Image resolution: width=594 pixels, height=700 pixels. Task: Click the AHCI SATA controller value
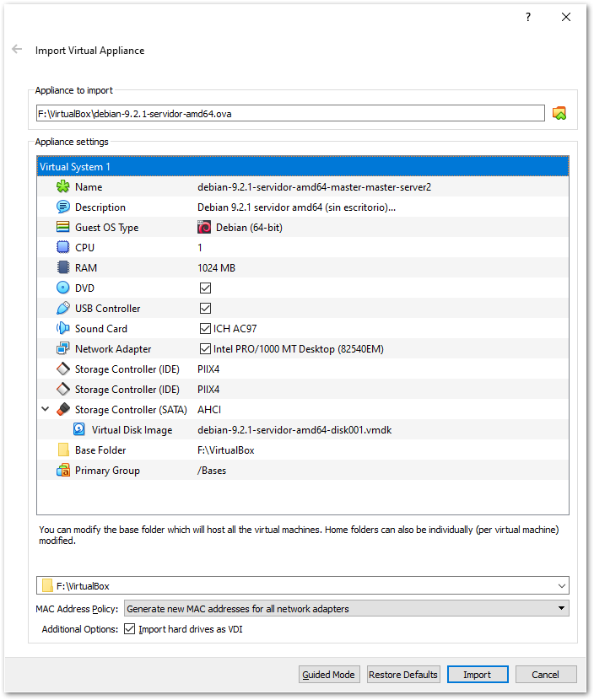(209, 409)
